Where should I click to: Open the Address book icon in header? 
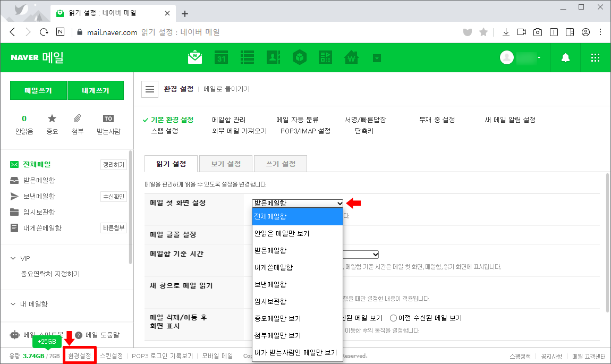coord(273,58)
